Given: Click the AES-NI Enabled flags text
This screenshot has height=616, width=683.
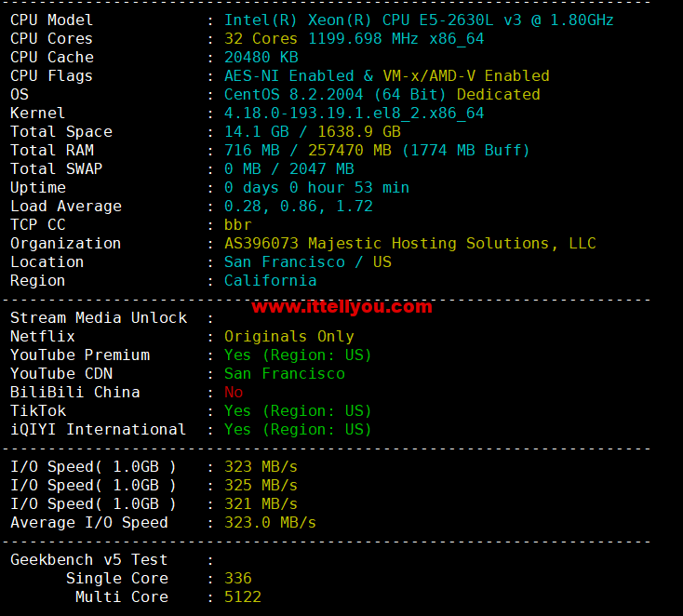Looking at the screenshot, I should (x=288, y=75).
